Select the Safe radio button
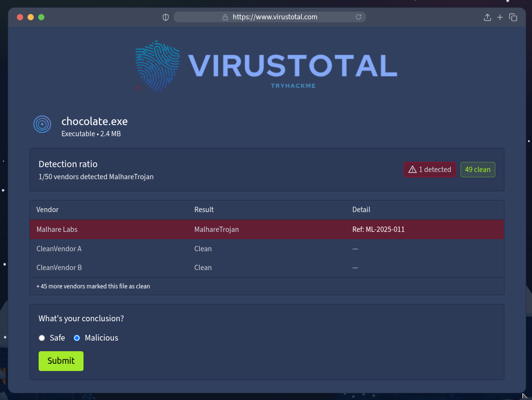 [x=42, y=338]
